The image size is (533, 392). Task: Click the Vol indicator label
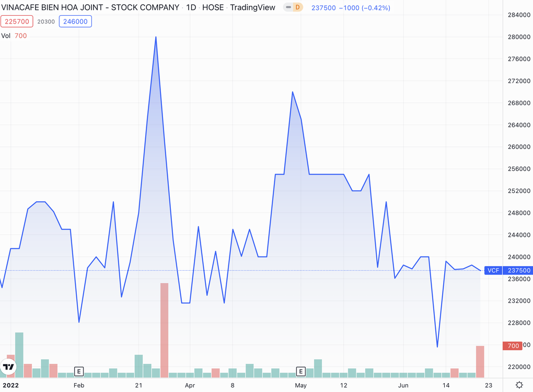tap(6, 36)
